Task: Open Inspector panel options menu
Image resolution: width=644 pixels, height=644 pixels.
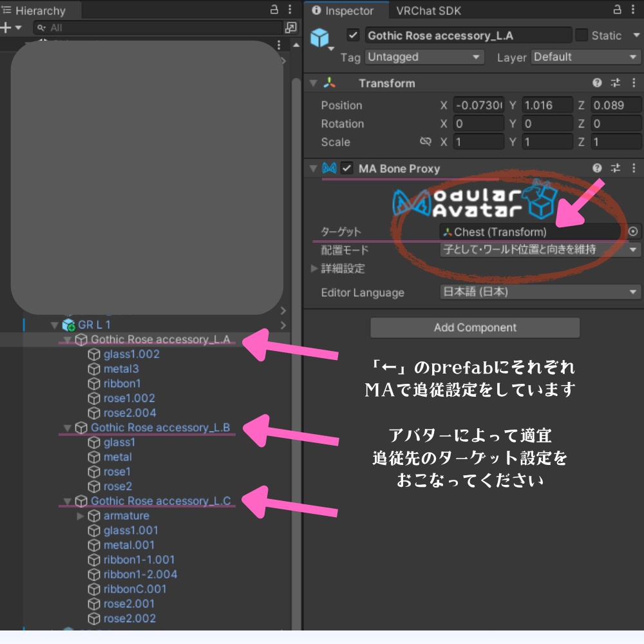Action: [x=633, y=10]
